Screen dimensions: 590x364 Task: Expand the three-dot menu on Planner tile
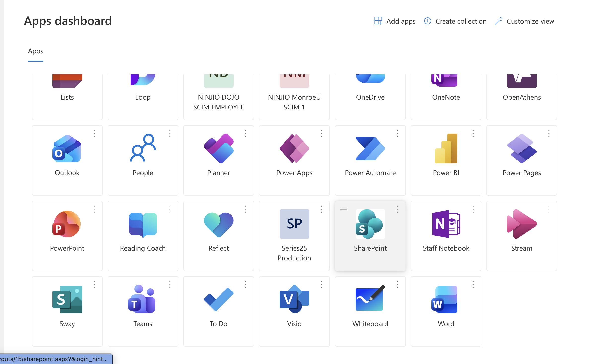(246, 134)
